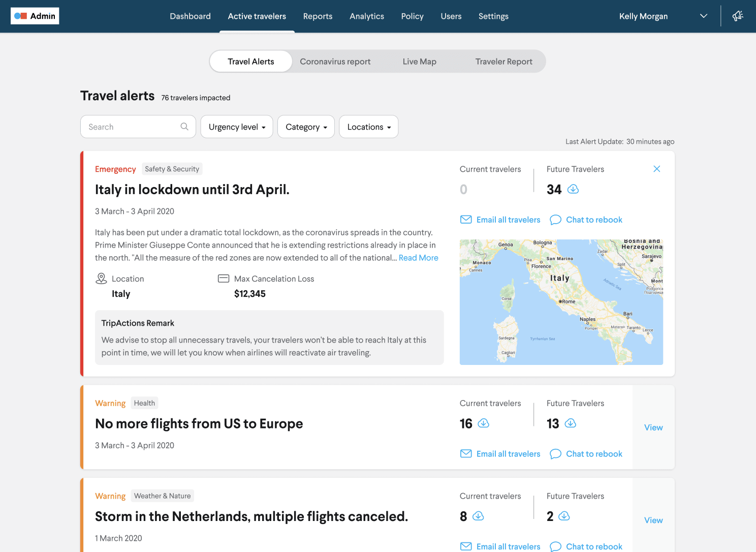Click the Max Cancelation Loss card icon
The height and width of the screenshot is (552, 756).
coord(224,279)
